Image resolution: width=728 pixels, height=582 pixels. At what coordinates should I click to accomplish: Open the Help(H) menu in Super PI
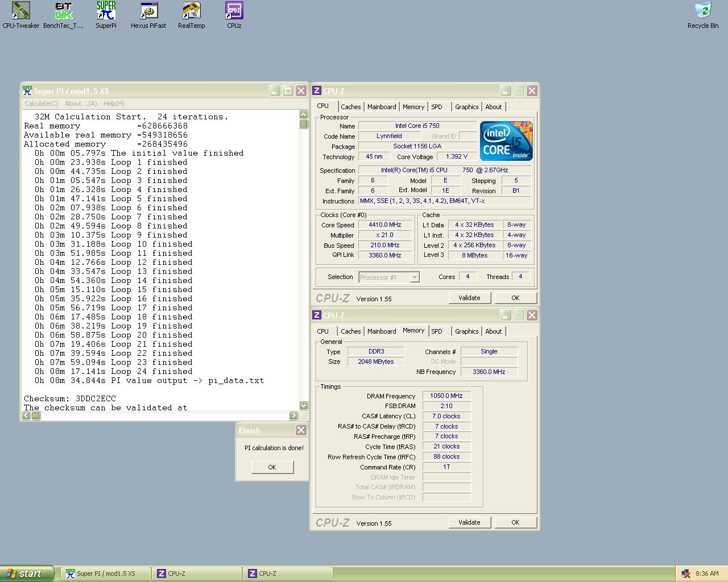[x=114, y=103]
